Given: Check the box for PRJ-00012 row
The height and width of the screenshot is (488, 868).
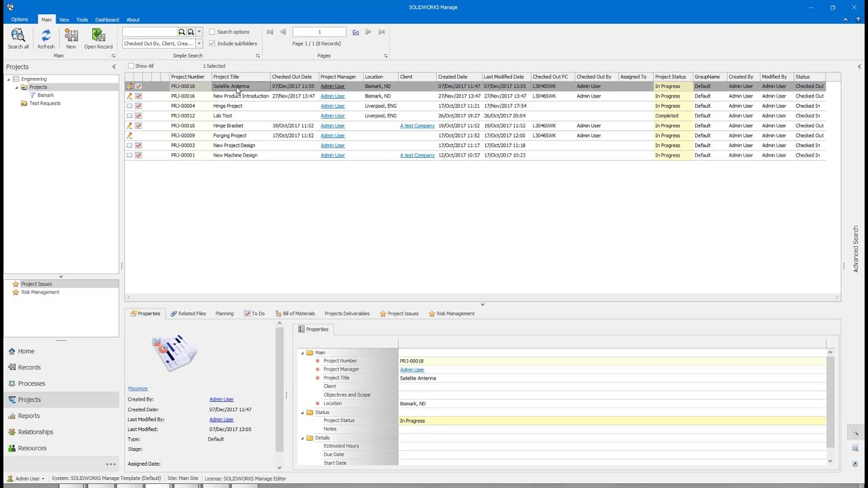Looking at the screenshot, I should pos(130,116).
